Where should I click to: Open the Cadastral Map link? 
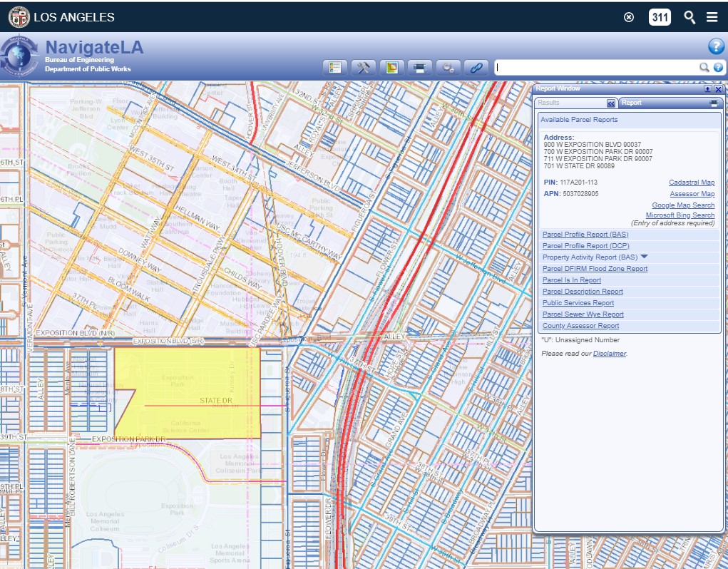(692, 183)
